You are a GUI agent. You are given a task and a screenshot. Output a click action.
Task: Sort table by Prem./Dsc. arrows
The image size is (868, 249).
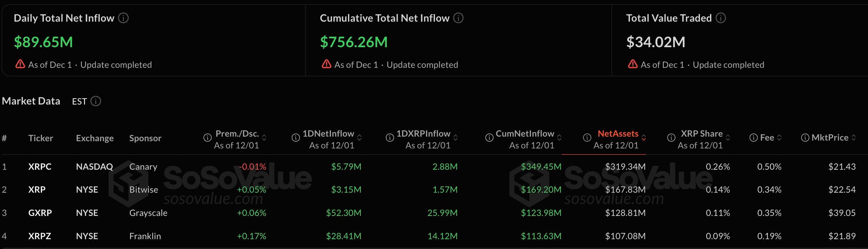tap(264, 138)
